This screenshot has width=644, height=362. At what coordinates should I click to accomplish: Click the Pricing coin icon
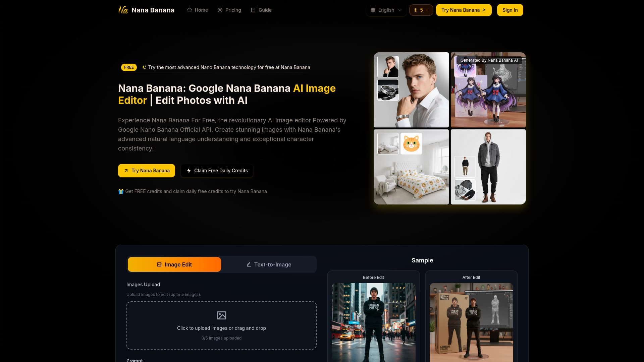coord(220,10)
